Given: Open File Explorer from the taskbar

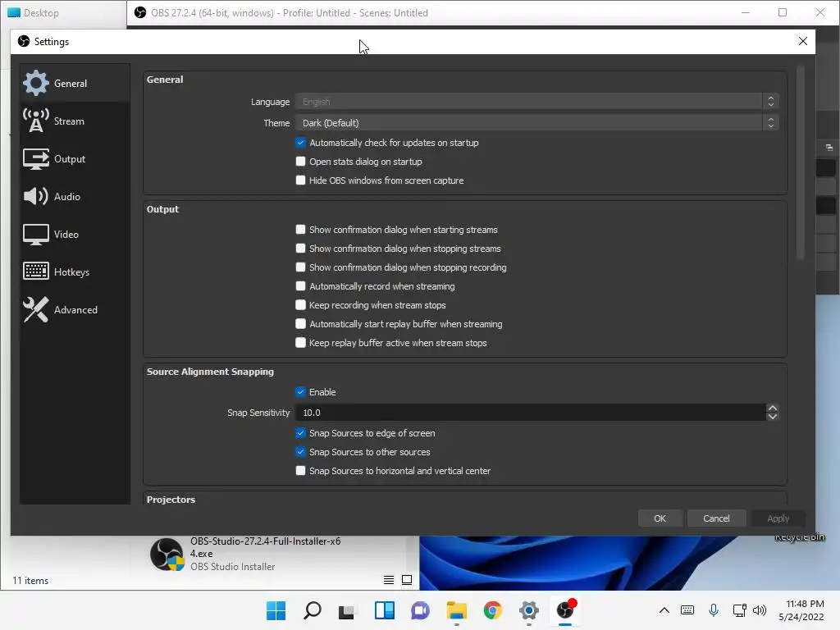Looking at the screenshot, I should coord(456,610).
